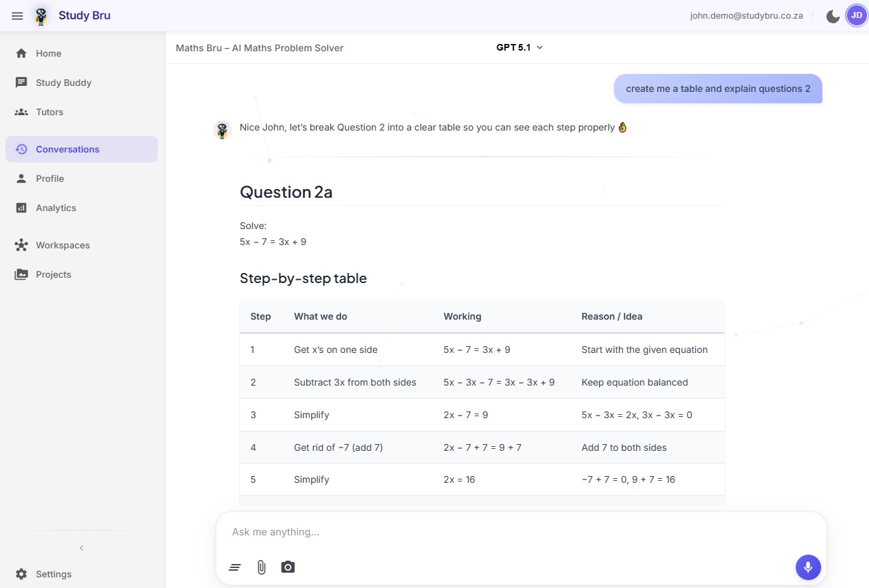
Task: Open Settings gear at bottom
Action: pos(21,574)
